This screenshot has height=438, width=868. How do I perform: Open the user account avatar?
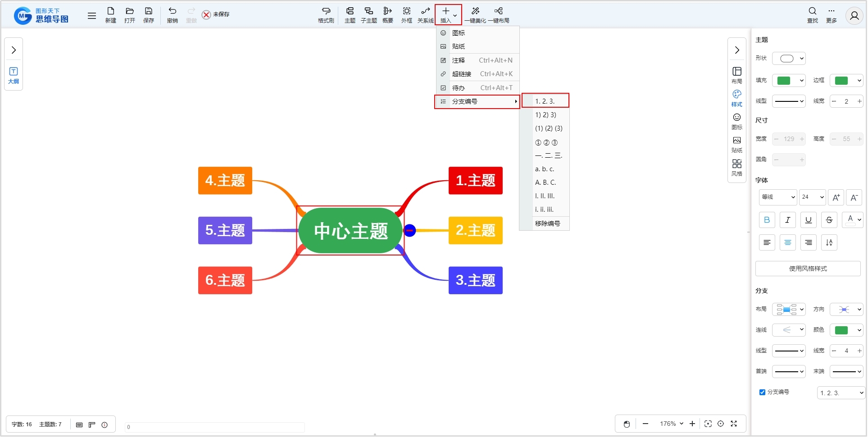pos(854,16)
